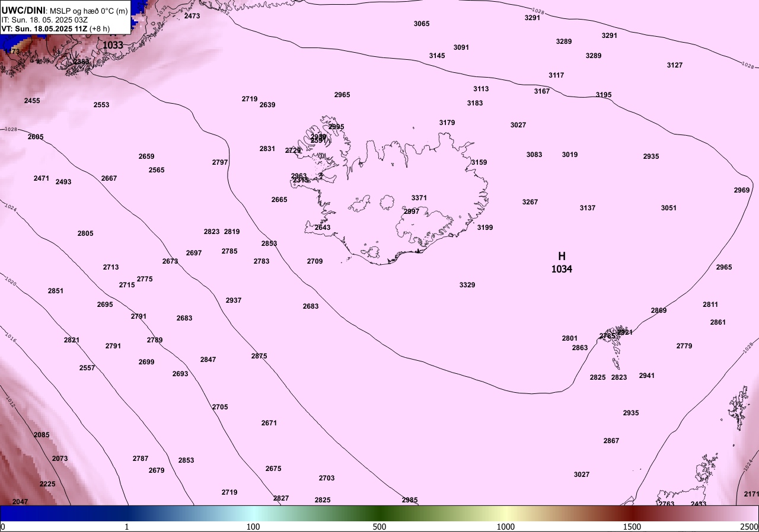Select the H 1034 high pressure center label

click(562, 262)
